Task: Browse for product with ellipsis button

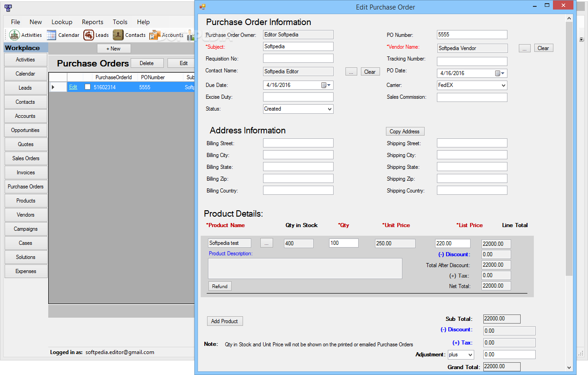Action: (x=266, y=243)
